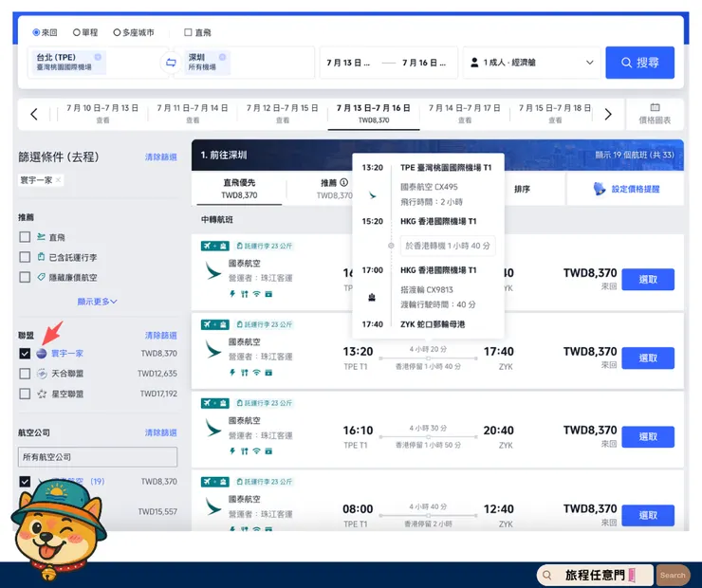Clear 航空公司 airline filter link
Screen dimensions: 702x588
(160, 432)
